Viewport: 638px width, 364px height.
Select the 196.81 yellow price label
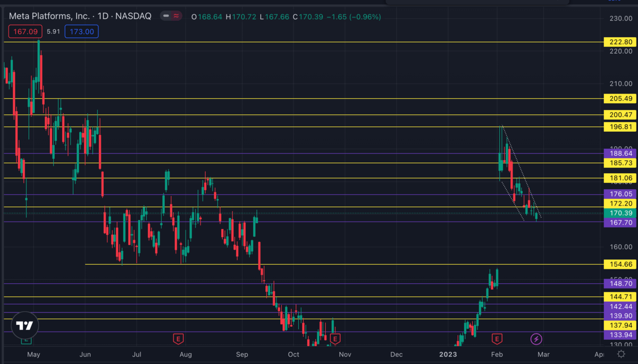click(x=620, y=127)
